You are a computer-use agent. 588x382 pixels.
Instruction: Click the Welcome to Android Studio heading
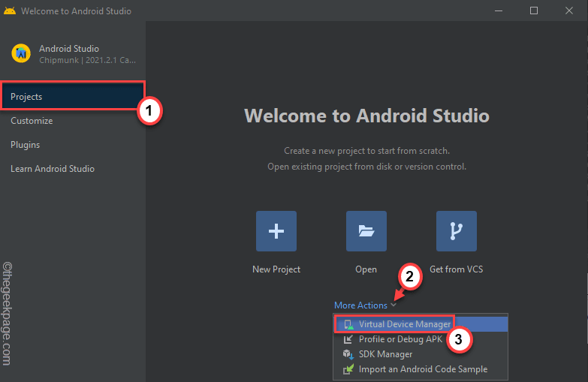tap(366, 116)
